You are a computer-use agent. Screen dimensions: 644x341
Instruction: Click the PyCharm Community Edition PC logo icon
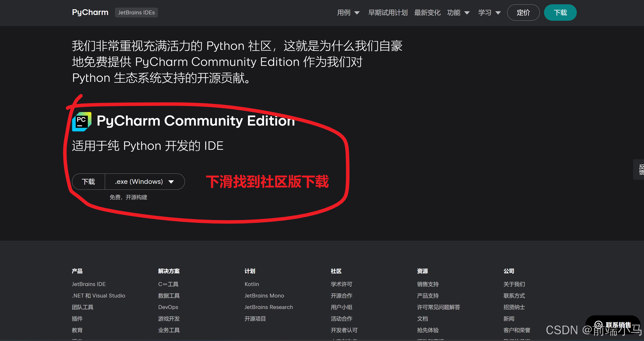[82, 121]
